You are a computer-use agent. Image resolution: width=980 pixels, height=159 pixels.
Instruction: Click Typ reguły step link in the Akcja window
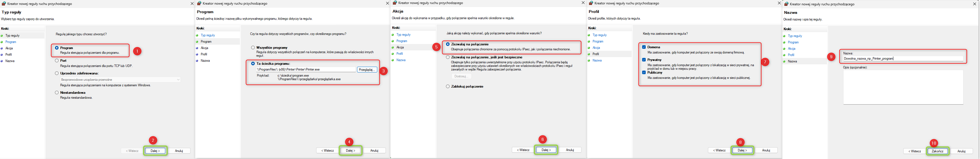point(404,35)
